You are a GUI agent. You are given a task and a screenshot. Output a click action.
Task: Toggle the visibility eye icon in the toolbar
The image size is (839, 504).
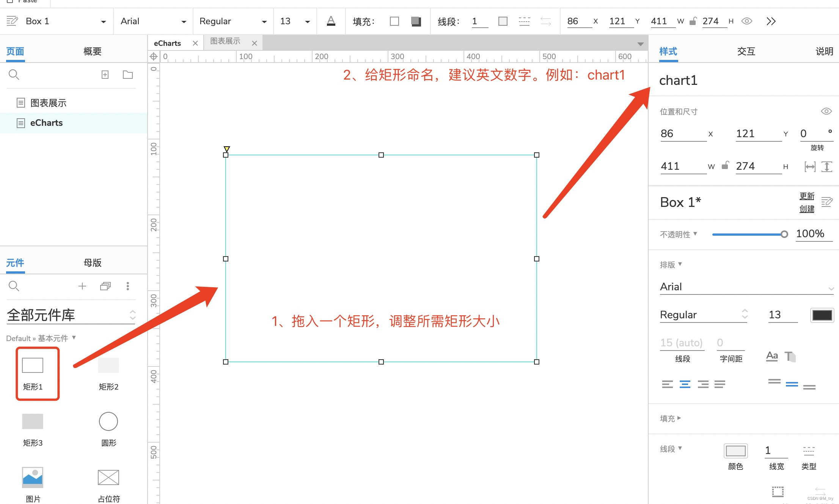[747, 21]
